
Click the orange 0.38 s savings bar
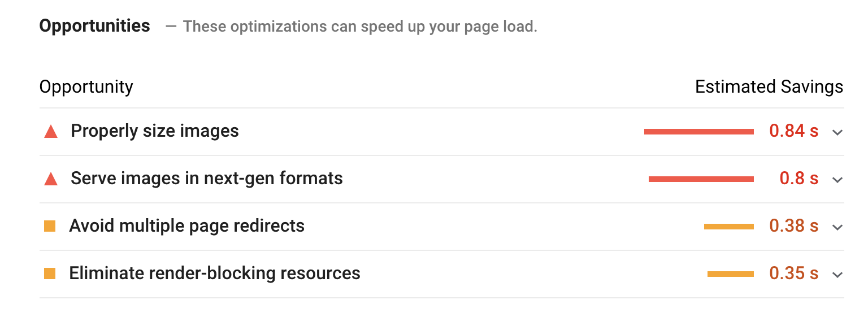pyautogui.click(x=728, y=227)
